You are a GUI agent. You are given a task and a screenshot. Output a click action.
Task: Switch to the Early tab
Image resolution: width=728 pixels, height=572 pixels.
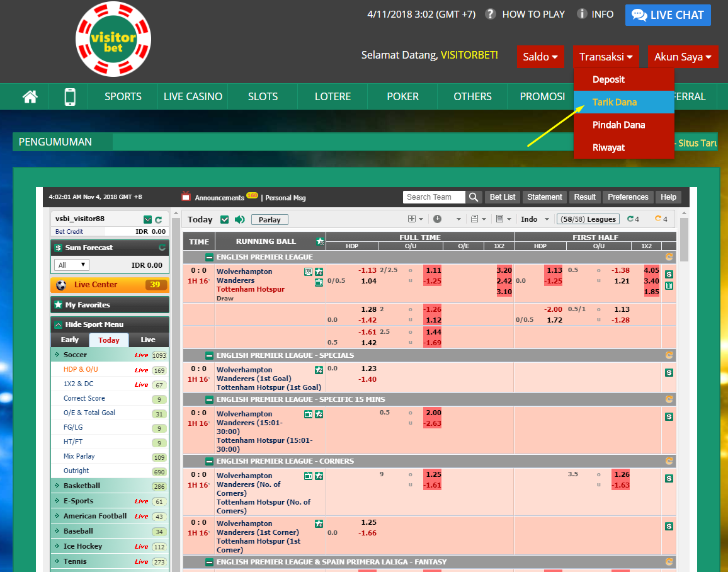coord(70,340)
